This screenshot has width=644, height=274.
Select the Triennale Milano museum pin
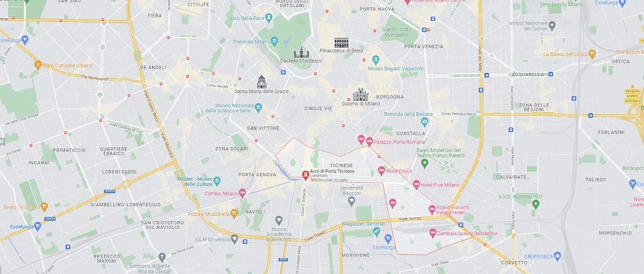[x=274, y=41]
